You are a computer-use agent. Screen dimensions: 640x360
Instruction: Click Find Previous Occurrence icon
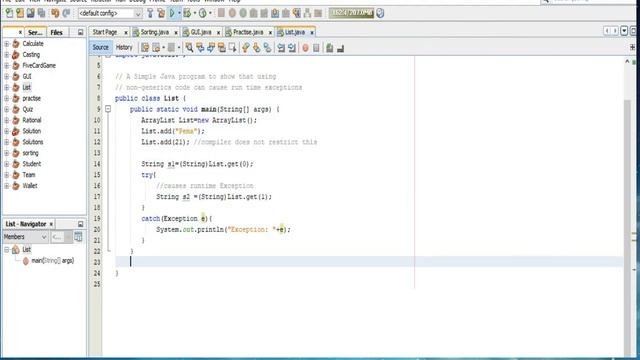(200, 48)
